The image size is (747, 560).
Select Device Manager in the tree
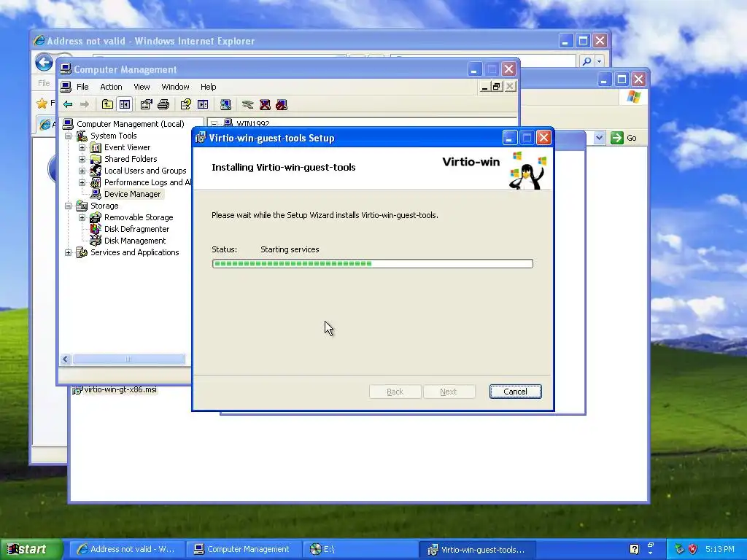tap(132, 194)
